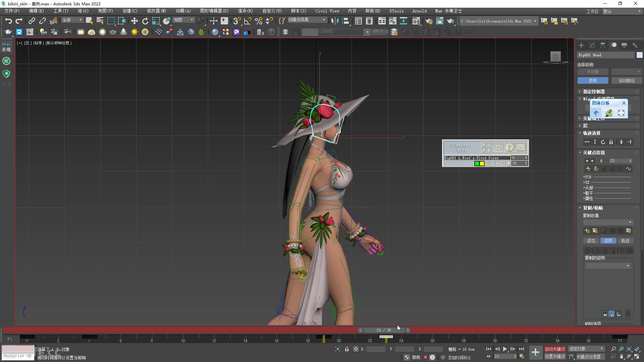Open the 创建选择集 named selection dropdown
Screen dimensions: 644x362
307,20
